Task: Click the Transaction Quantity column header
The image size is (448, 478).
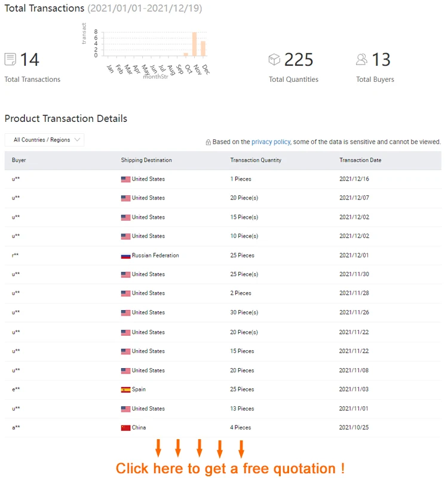Action: point(256,160)
